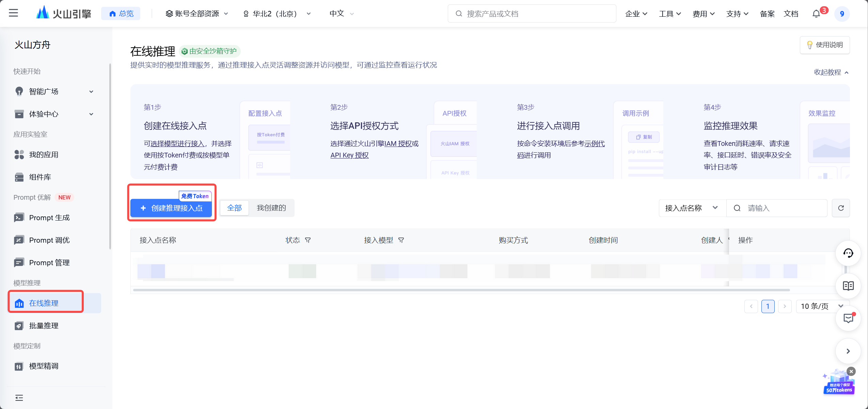Collapse the sidebar with bottom icon
The height and width of the screenshot is (409, 868).
pyautogui.click(x=19, y=397)
